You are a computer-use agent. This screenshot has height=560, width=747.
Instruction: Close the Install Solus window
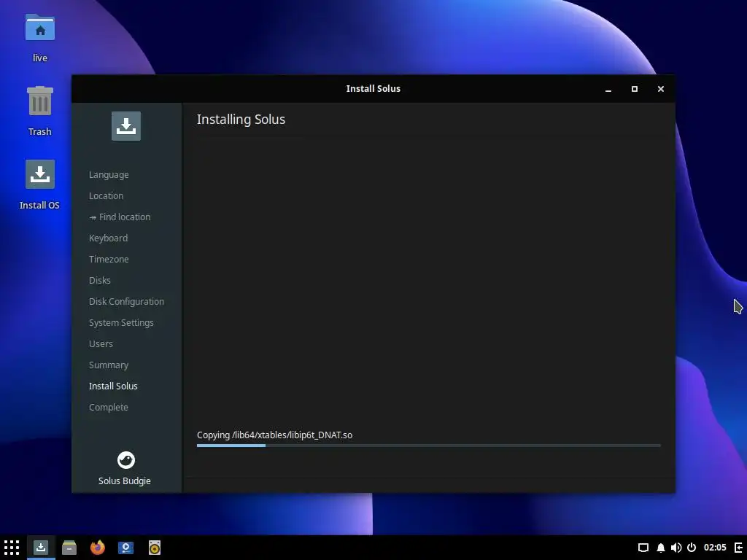[x=661, y=89]
